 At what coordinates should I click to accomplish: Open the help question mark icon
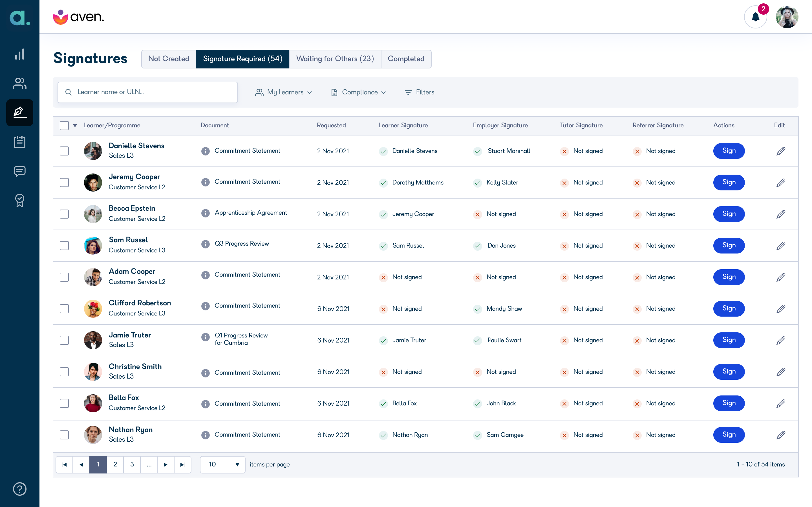tap(19, 489)
